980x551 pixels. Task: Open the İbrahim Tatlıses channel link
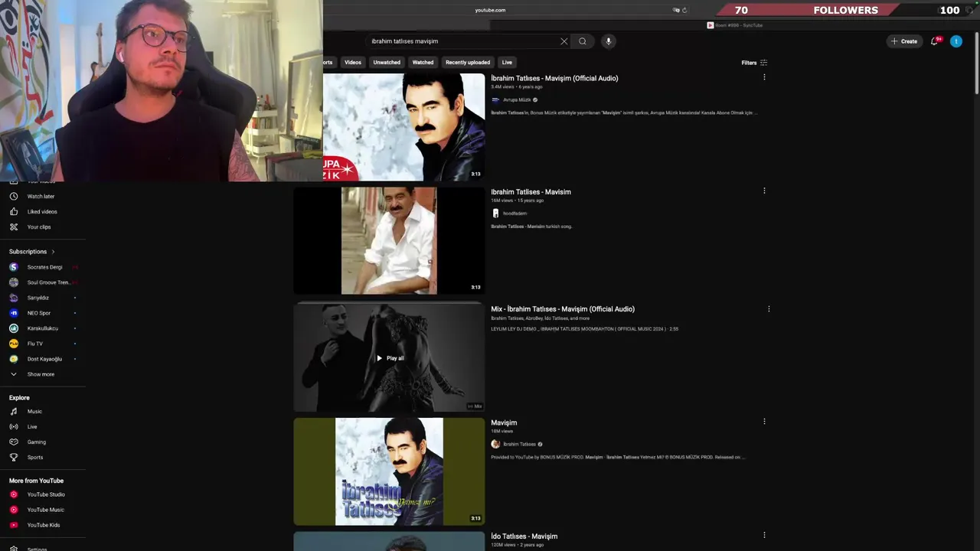point(519,444)
